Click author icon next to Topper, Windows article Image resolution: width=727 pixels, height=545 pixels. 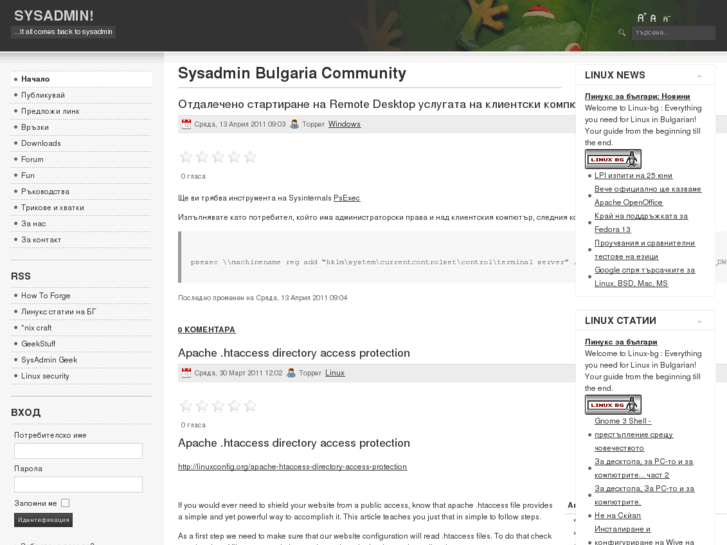294,124
